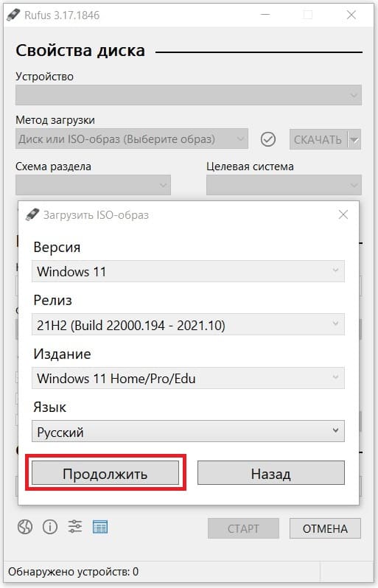Screen dimensions: 378x588
Task: Open the Релиз dropdown 21H2
Action: [x=188, y=324]
